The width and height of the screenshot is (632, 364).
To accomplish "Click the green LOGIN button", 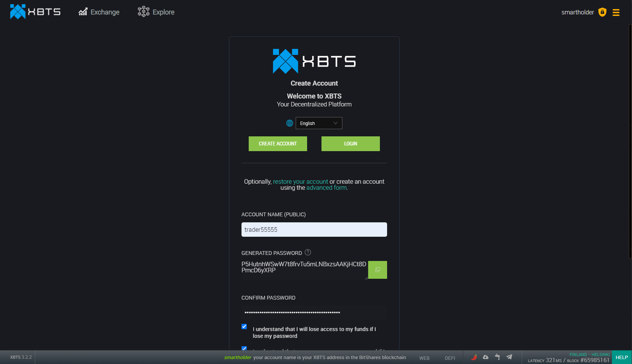I will 351,144.
